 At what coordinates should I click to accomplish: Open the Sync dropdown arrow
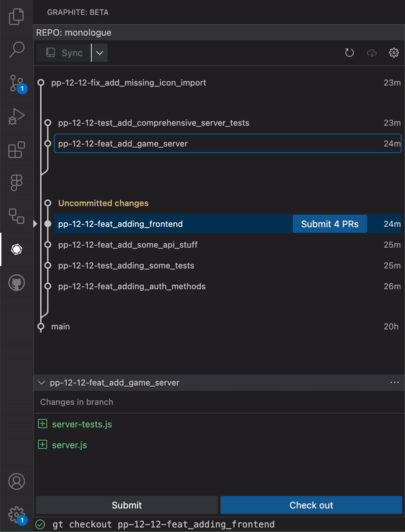coord(100,53)
